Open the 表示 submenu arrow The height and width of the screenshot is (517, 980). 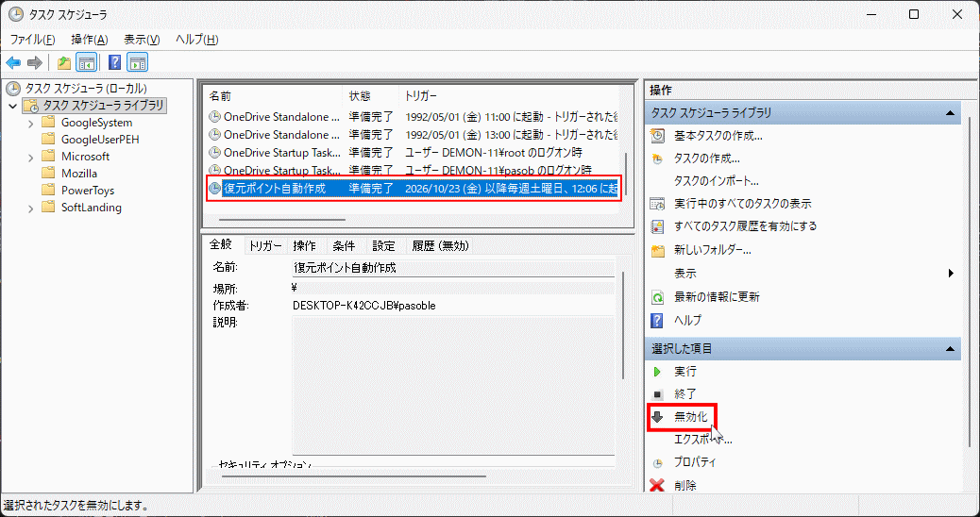pos(951,274)
